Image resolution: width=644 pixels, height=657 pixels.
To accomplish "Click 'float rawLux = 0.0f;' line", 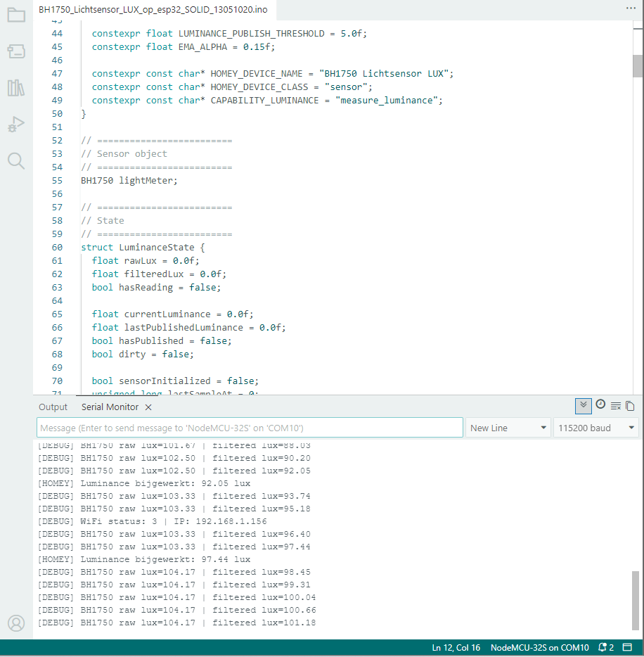I will pyautogui.click(x=146, y=261).
